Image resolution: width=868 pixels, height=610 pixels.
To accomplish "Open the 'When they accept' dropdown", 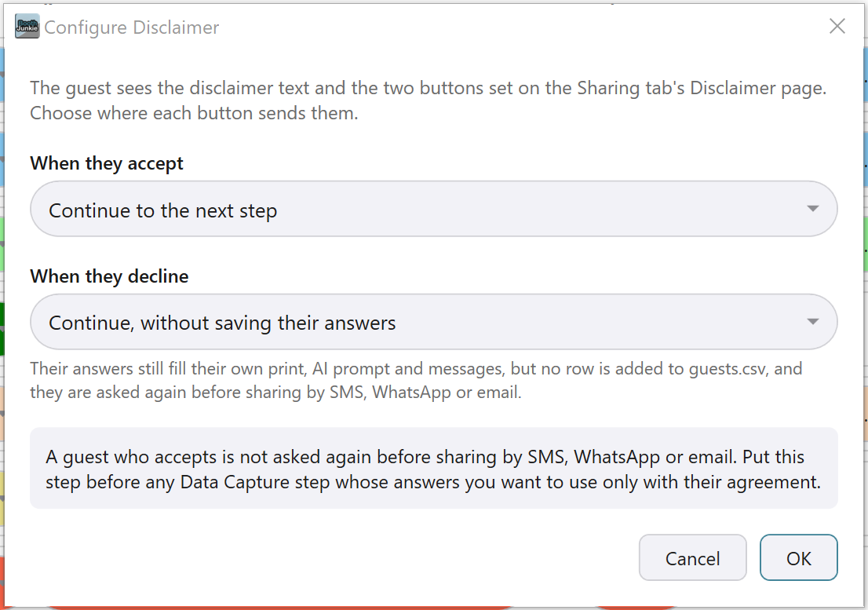I will pyautogui.click(x=433, y=210).
